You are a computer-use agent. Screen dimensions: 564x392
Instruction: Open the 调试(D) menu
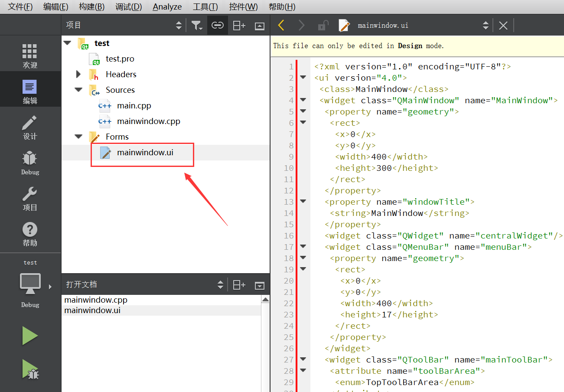128,7
